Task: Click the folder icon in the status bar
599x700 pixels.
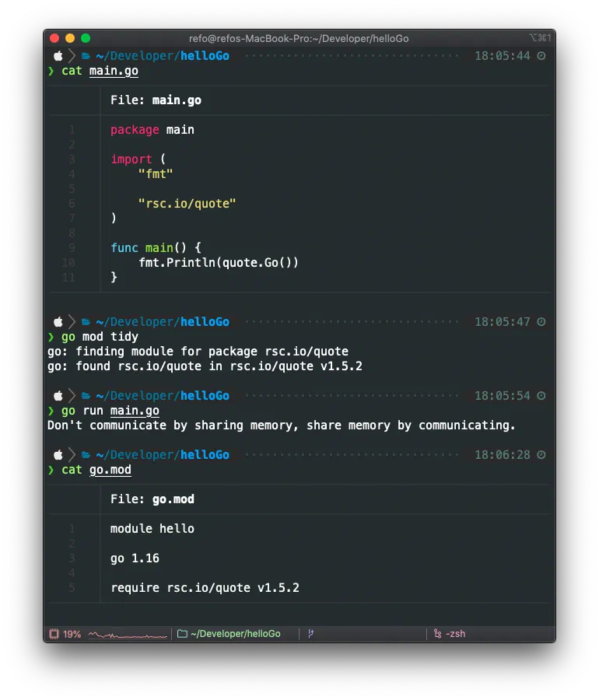Action: 182,634
